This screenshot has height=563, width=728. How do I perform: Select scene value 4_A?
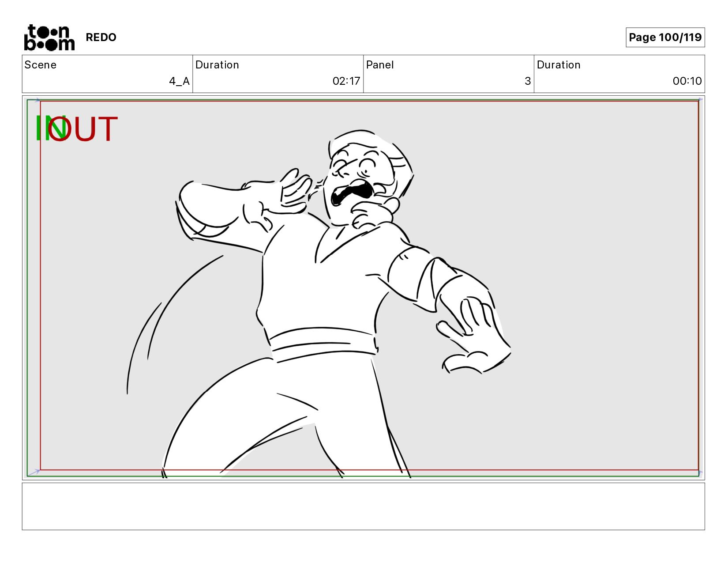(x=179, y=81)
